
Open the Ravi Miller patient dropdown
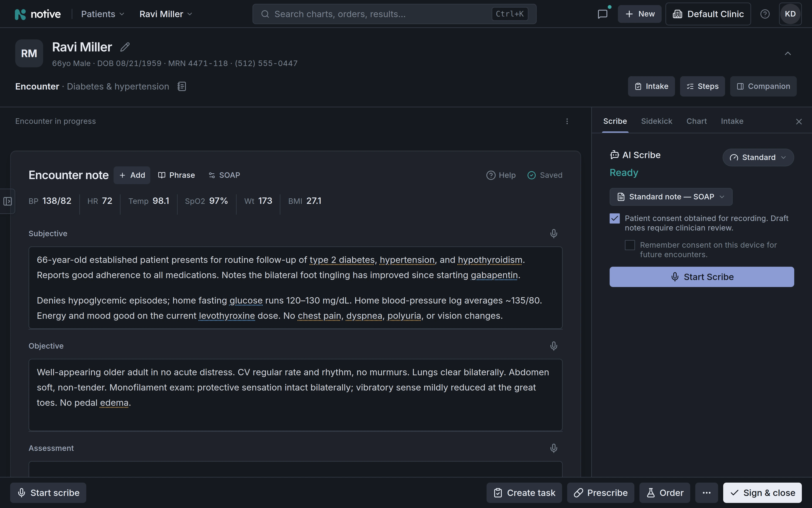[x=166, y=14]
